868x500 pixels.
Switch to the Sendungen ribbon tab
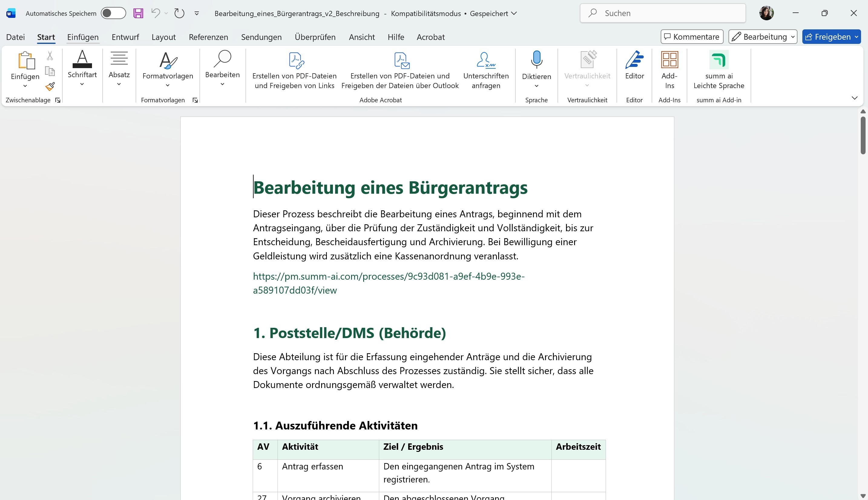(x=261, y=37)
